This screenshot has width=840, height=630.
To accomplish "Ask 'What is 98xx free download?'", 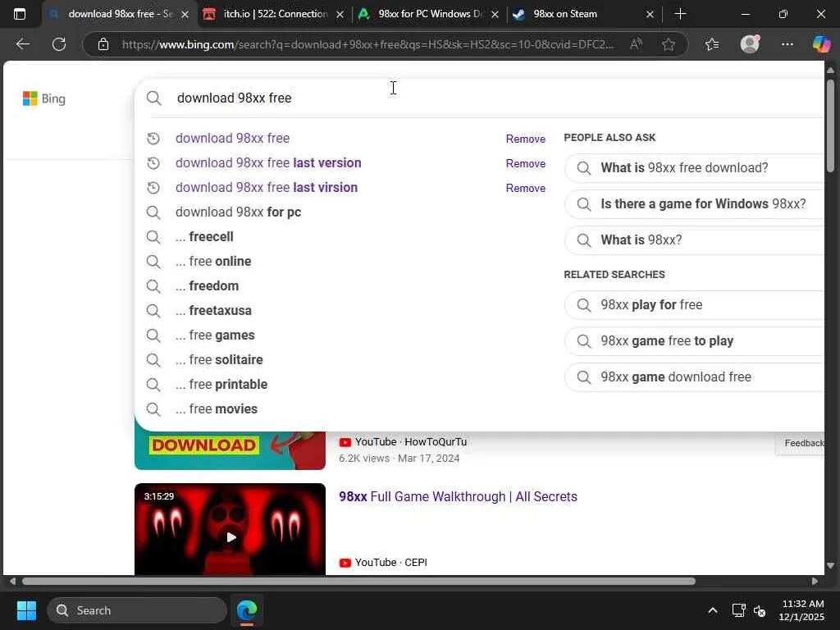I will [x=694, y=167].
